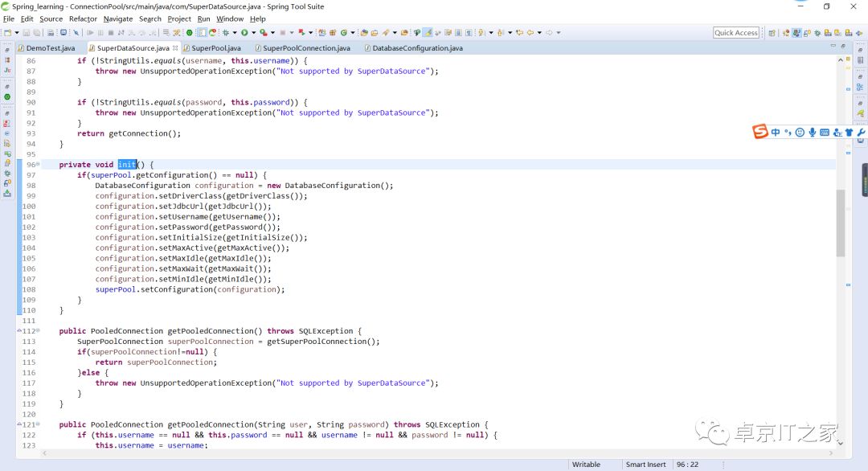This screenshot has height=471, width=868.
Task: Click the emoji smiley on IME bar
Action: tap(800, 133)
